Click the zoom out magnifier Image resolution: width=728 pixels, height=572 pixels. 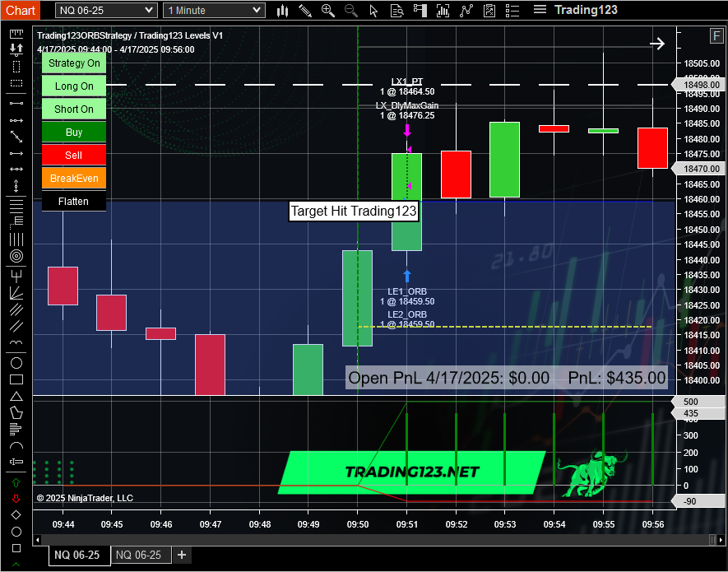(351, 11)
